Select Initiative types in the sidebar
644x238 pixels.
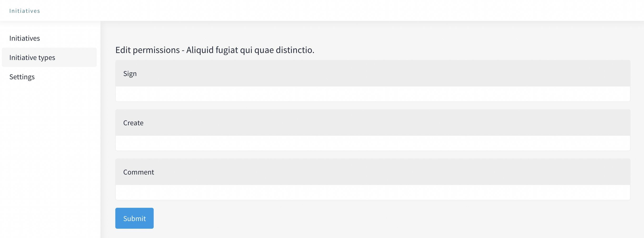click(32, 58)
